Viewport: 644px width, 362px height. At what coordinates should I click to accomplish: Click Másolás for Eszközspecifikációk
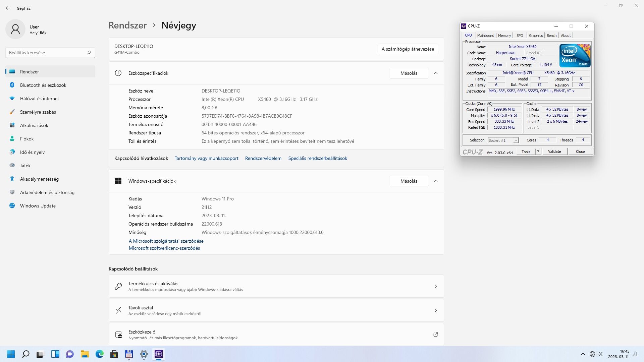(x=409, y=73)
